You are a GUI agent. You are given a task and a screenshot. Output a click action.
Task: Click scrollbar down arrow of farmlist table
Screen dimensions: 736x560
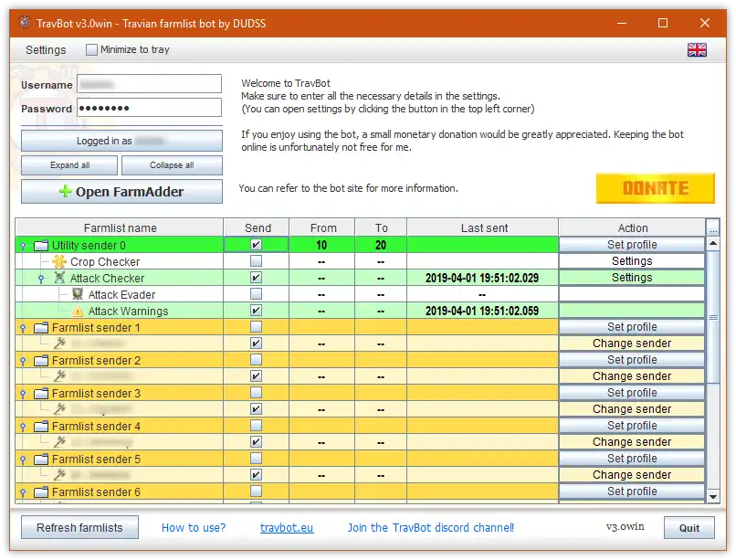click(x=713, y=497)
